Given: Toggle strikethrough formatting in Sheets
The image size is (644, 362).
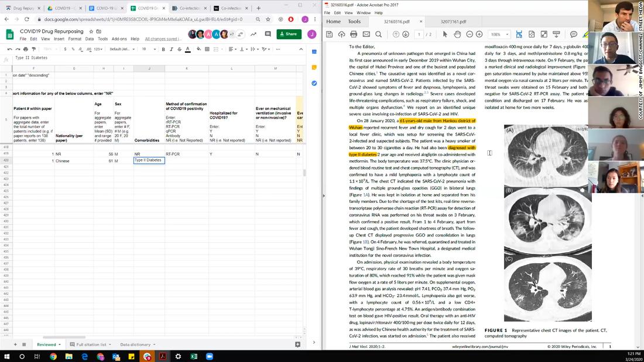Looking at the screenshot, I should 180,49.
